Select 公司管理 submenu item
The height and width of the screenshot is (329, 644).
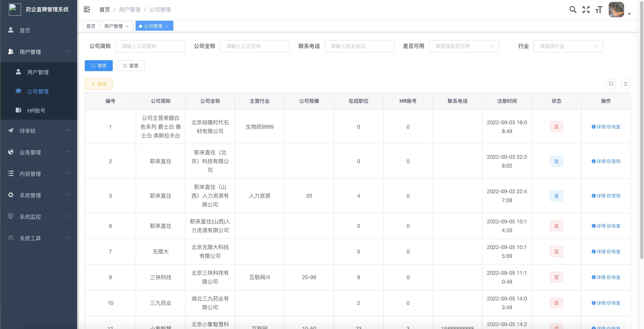39,91
